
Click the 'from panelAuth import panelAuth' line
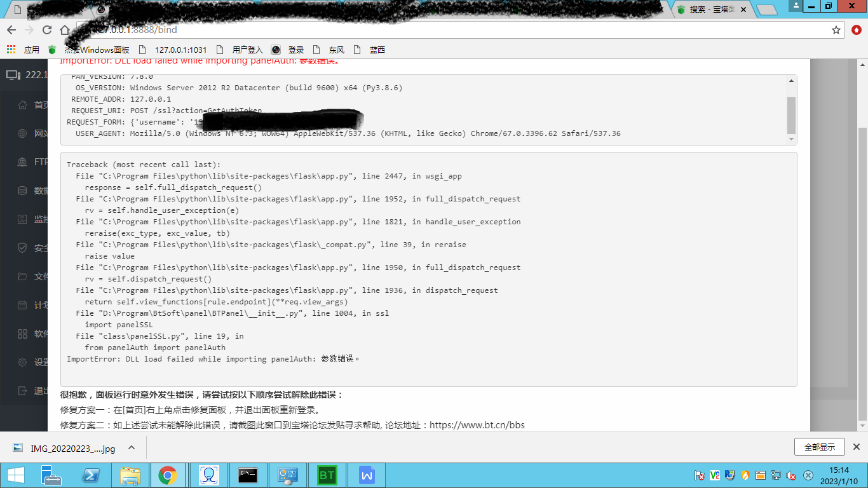pos(155,348)
